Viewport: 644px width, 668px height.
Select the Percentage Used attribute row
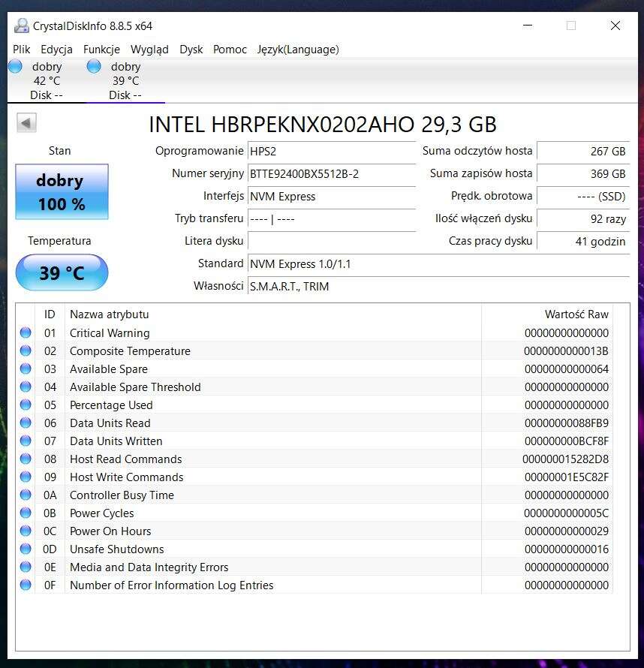pyautogui.click(x=111, y=405)
